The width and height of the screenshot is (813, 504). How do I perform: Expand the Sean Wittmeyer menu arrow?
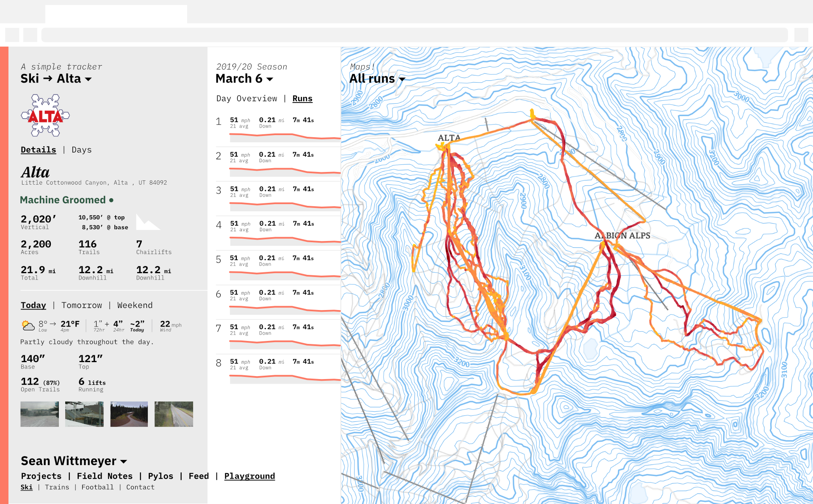pos(124,461)
